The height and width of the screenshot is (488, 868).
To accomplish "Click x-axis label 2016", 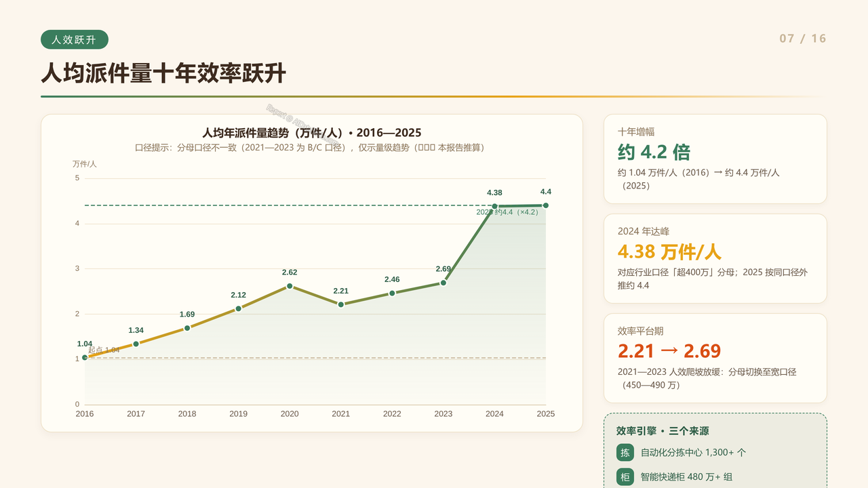I will [x=85, y=413].
